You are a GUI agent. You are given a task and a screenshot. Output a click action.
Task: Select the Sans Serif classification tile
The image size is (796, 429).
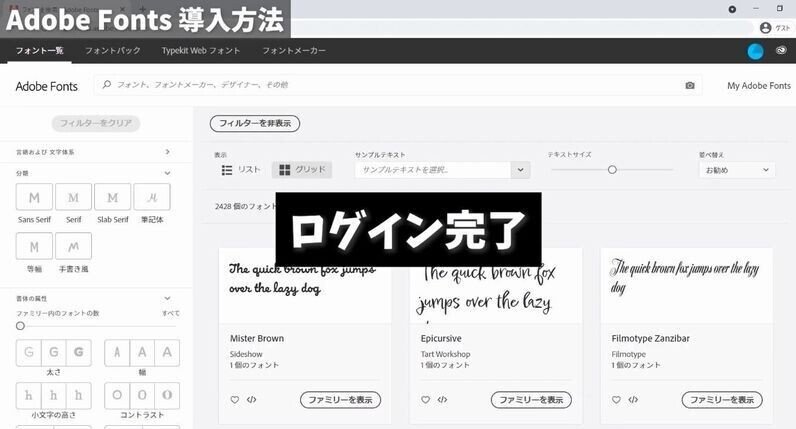[34, 197]
